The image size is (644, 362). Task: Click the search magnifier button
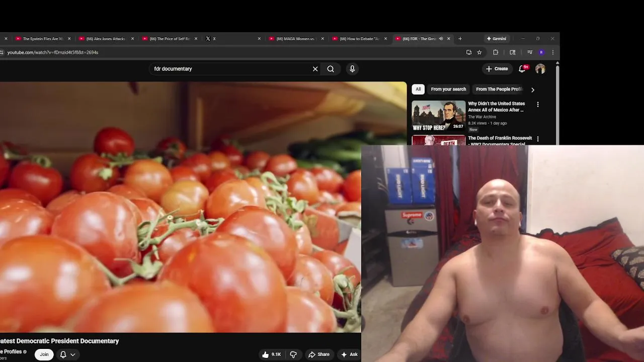[331, 69]
